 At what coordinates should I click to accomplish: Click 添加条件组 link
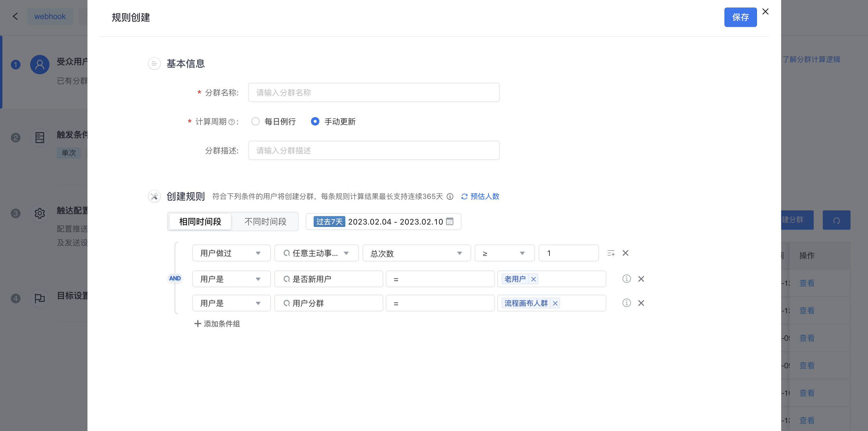coord(217,324)
